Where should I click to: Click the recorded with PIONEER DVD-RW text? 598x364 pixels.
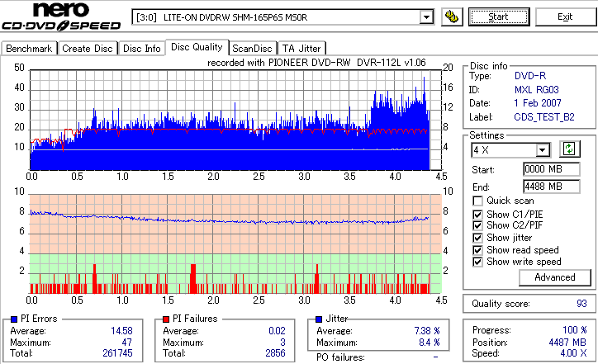tap(316, 63)
